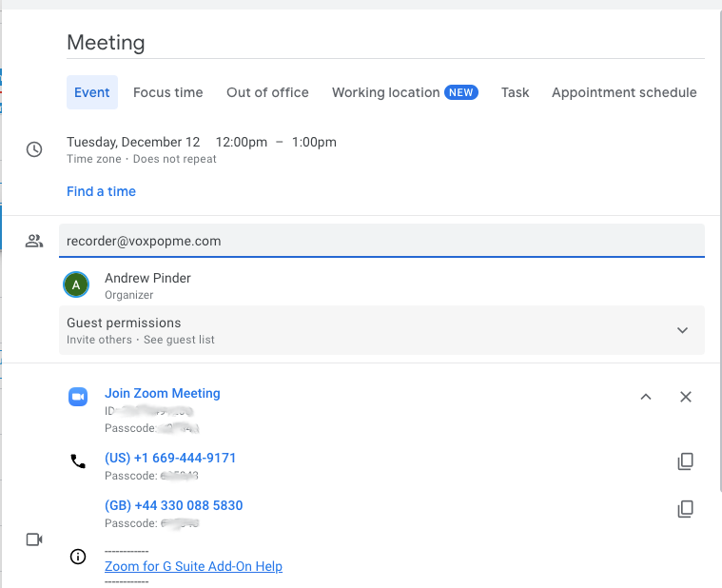The height and width of the screenshot is (588, 722).
Task: Click the info circle icon above Zoom help
Action: click(78, 557)
